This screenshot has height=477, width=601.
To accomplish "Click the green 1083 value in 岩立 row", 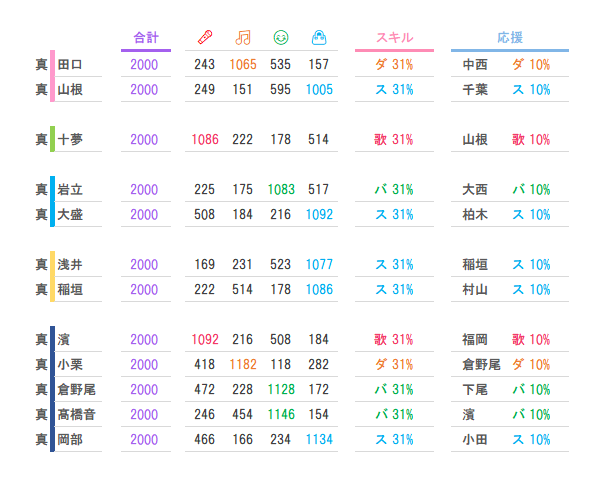I will pos(281,189).
